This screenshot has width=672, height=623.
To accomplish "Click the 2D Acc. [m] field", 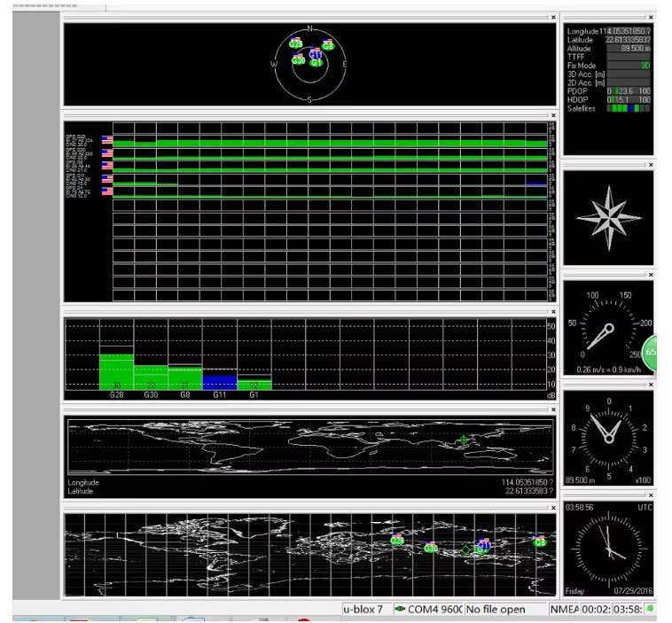I will 629,82.
